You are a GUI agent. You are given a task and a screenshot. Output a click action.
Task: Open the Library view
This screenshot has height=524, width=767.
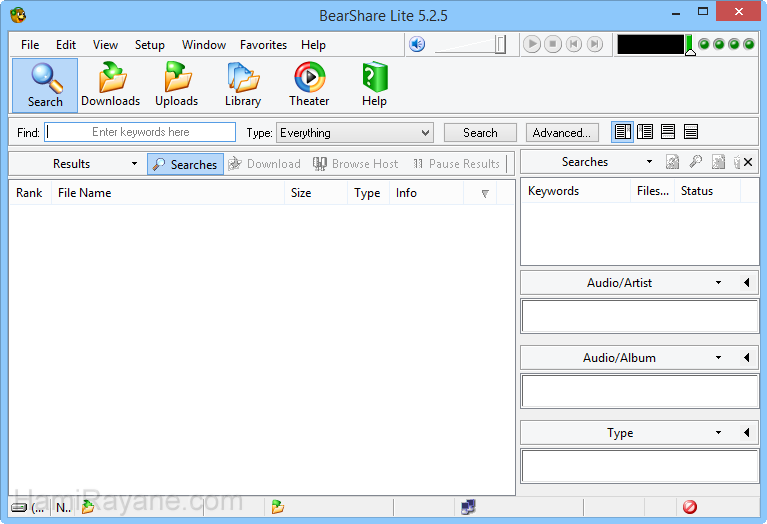[243, 86]
